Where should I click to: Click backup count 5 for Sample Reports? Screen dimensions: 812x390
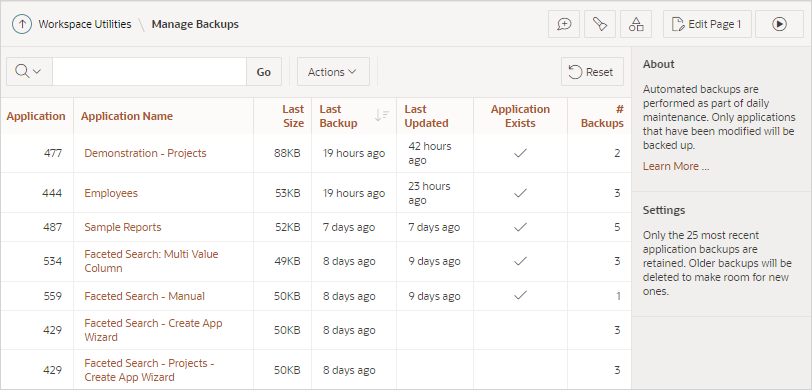[x=617, y=227]
